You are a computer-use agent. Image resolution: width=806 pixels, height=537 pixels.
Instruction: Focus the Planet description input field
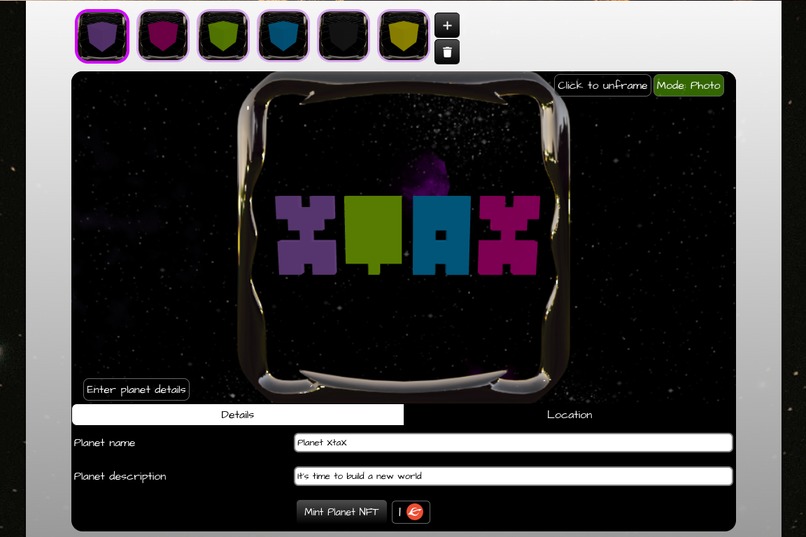513,476
